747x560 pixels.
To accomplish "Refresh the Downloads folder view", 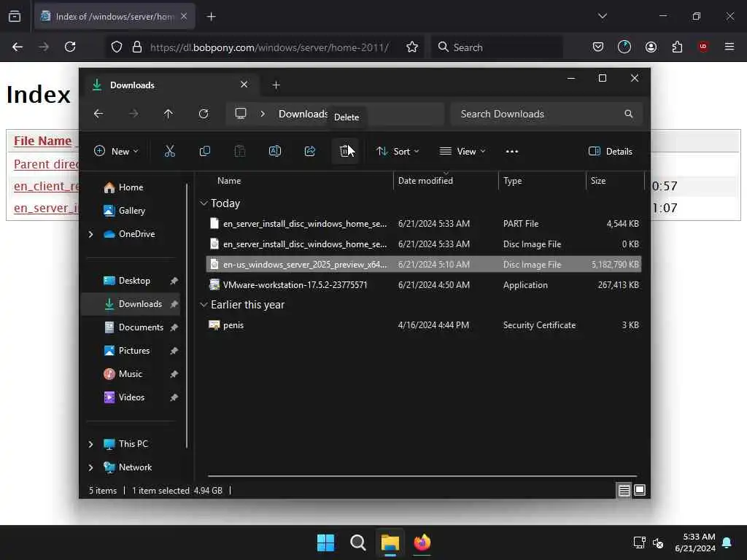I will (x=204, y=114).
